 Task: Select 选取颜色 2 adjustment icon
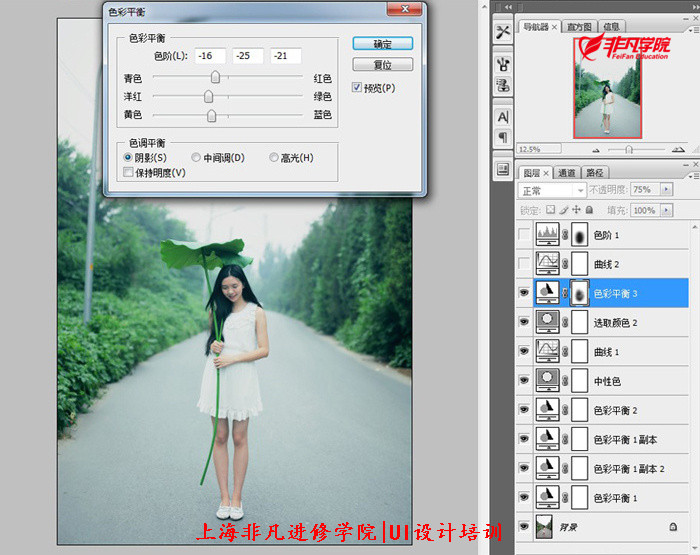coord(547,322)
